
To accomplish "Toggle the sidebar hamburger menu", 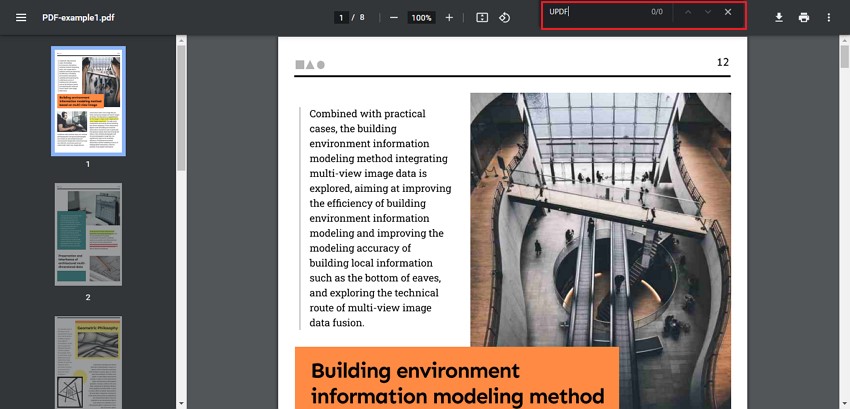I will tap(21, 17).
